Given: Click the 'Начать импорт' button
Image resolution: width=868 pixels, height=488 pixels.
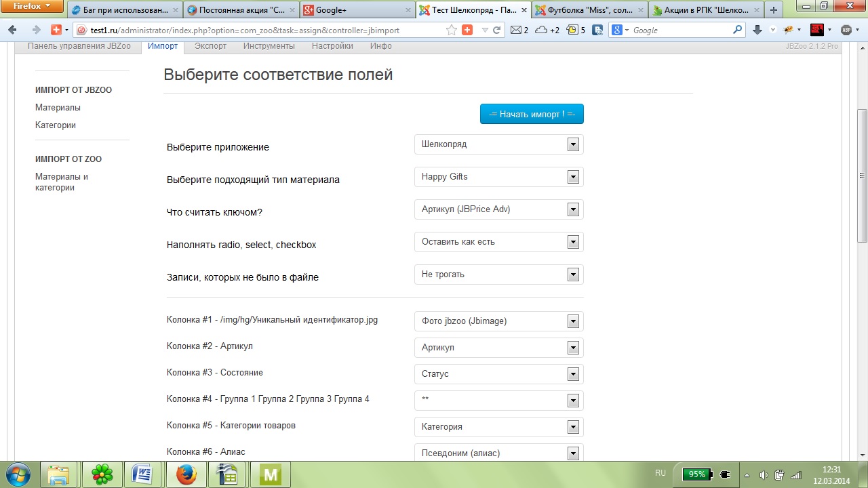Looking at the screenshot, I should pyautogui.click(x=532, y=115).
